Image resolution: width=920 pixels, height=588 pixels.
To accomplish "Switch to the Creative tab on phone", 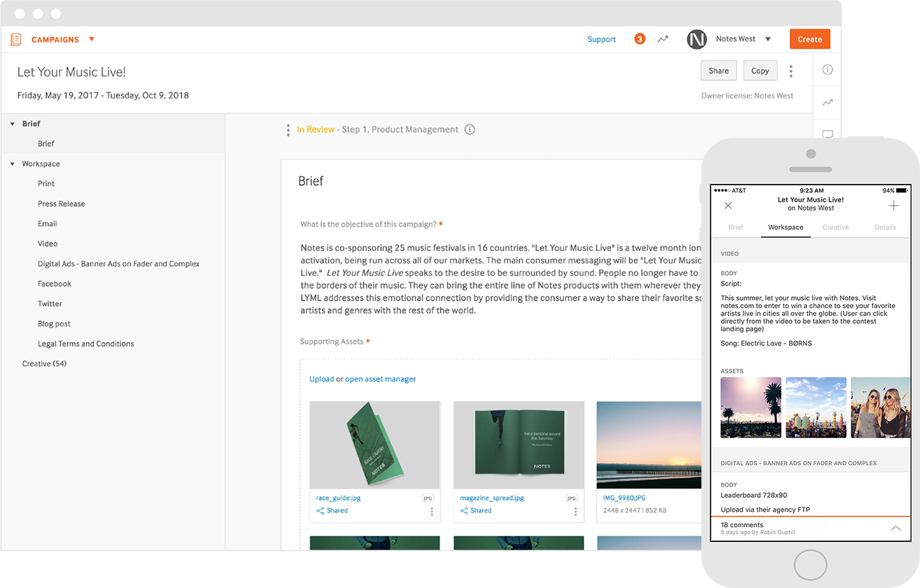I will tap(835, 227).
